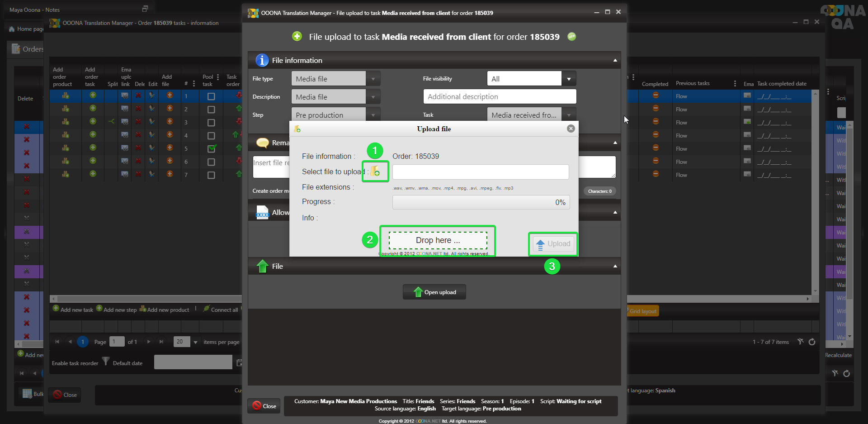868x424 pixels.
Task: Open the File visibility dropdown
Action: pyautogui.click(x=569, y=79)
